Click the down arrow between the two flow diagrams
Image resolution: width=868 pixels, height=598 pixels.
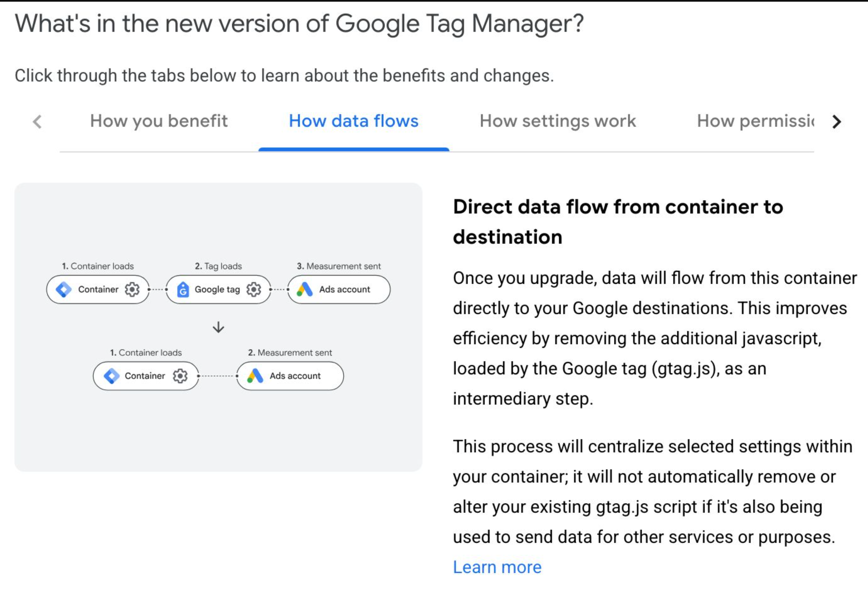(x=218, y=327)
